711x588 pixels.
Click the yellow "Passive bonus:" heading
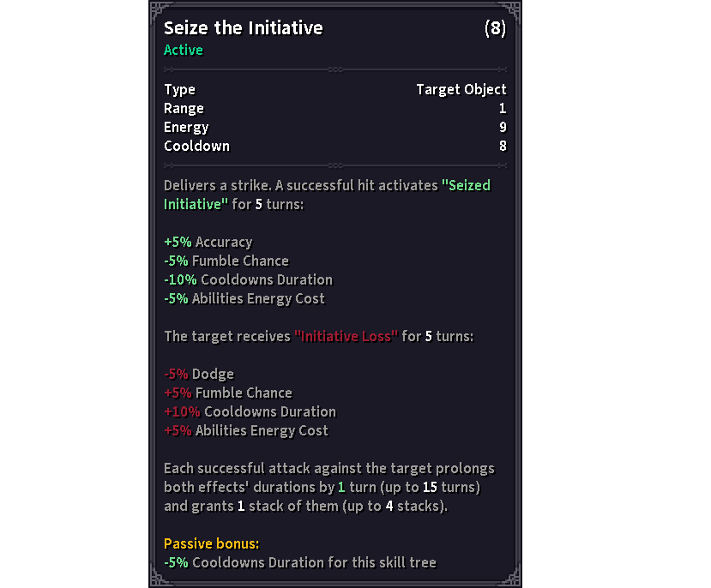pyautogui.click(x=211, y=543)
